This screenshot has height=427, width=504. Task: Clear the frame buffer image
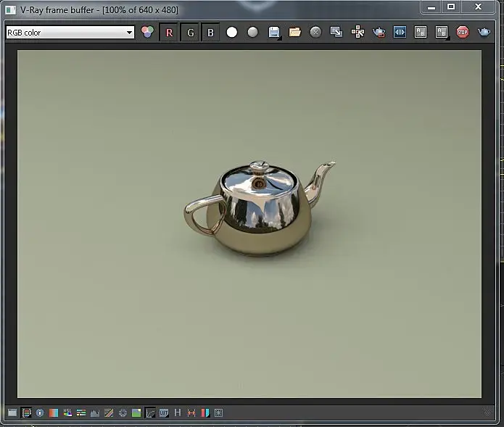tap(315, 33)
